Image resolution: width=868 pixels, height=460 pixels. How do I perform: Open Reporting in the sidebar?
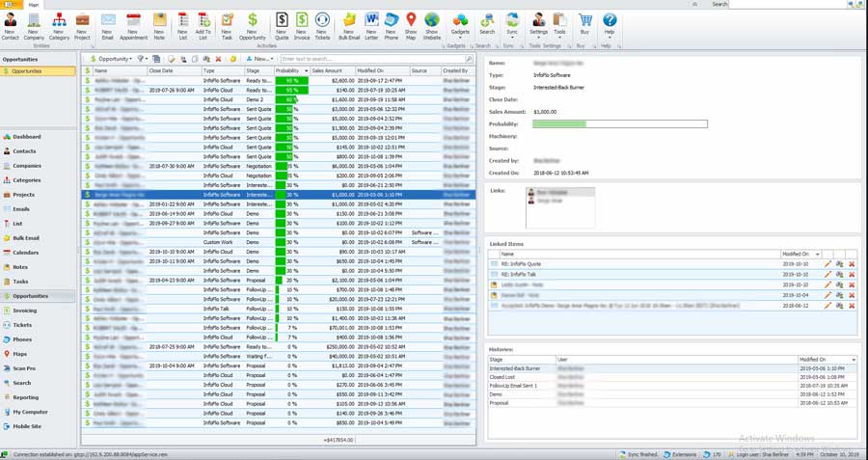pos(26,397)
